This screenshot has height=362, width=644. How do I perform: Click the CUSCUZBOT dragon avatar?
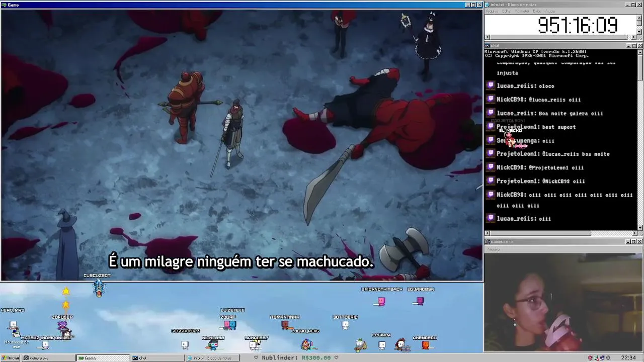99,288
